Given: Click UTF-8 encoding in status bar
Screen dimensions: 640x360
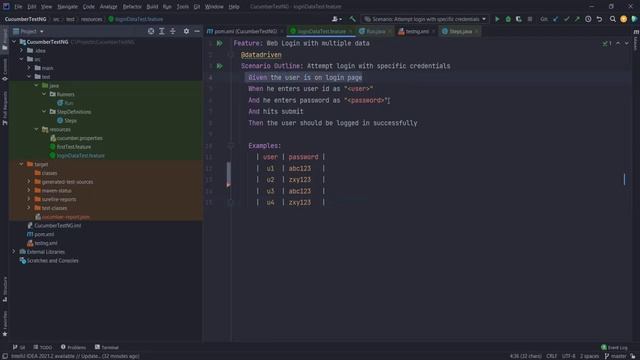Looking at the screenshot, I should point(568,356).
